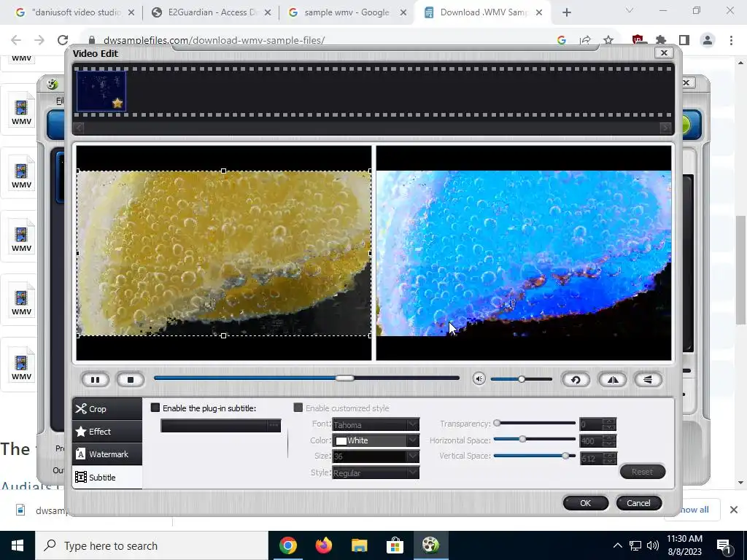Cancel the Video Edit dialog
Image resolution: width=747 pixels, height=560 pixels.
click(638, 503)
